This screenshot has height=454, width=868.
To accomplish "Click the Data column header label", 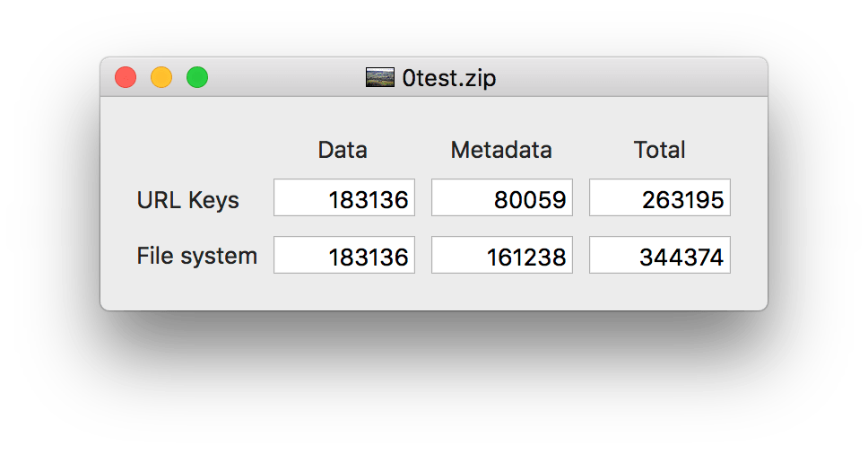I will (x=343, y=150).
